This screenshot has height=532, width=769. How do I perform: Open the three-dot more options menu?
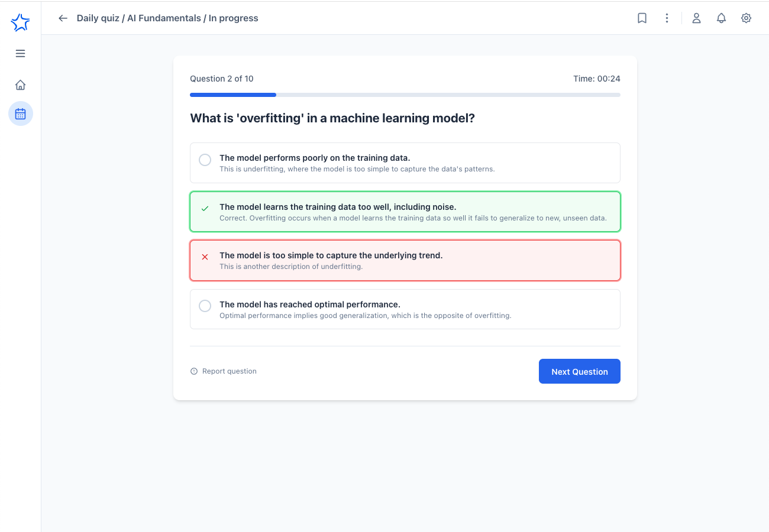[667, 18]
